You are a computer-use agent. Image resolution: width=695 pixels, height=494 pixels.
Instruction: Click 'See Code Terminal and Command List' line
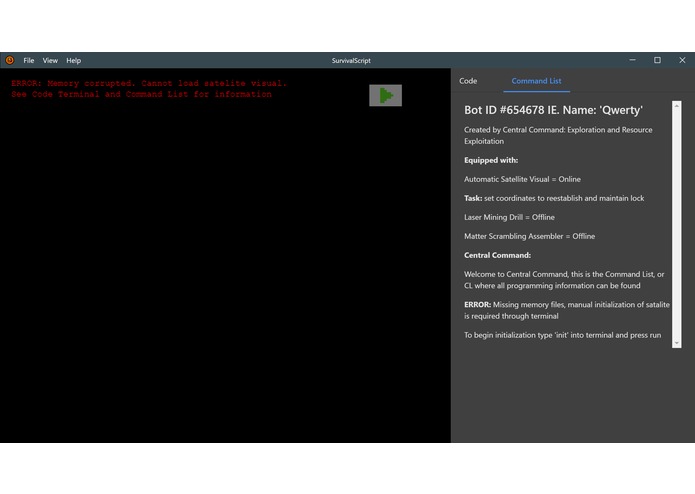pyautogui.click(x=141, y=94)
